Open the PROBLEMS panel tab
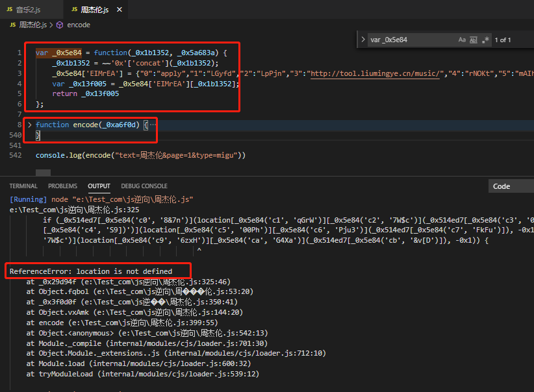 [x=62, y=186]
